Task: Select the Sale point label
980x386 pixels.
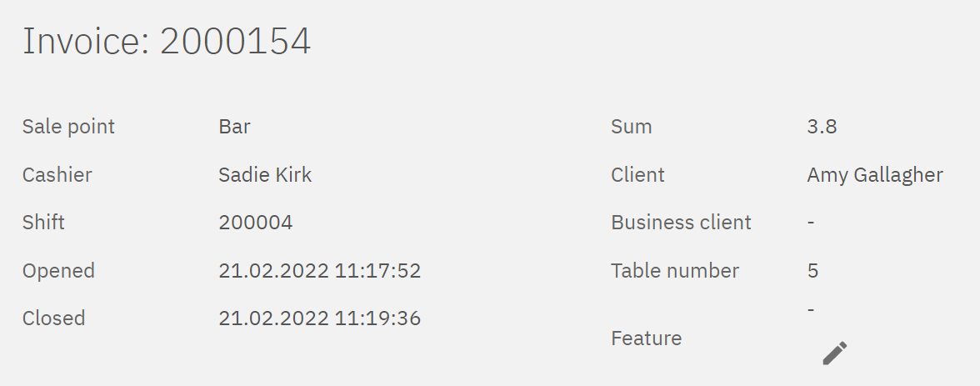Action: pyautogui.click(x=68, y=127)
